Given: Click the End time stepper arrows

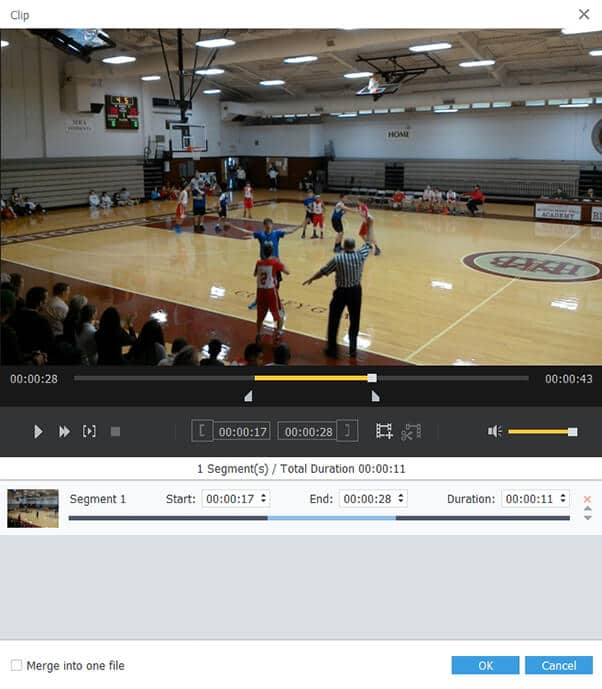Looking at the screenshot, I should click(401, 498).
